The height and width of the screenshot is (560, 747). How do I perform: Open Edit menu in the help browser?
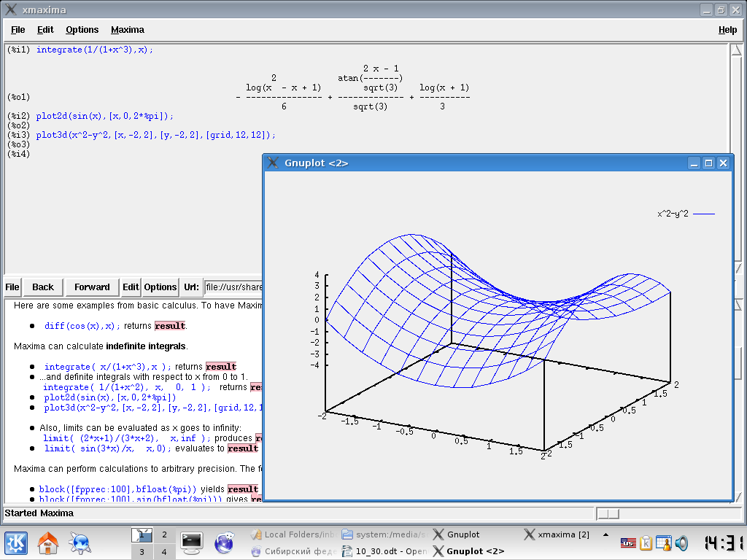[x=130, y=287]
